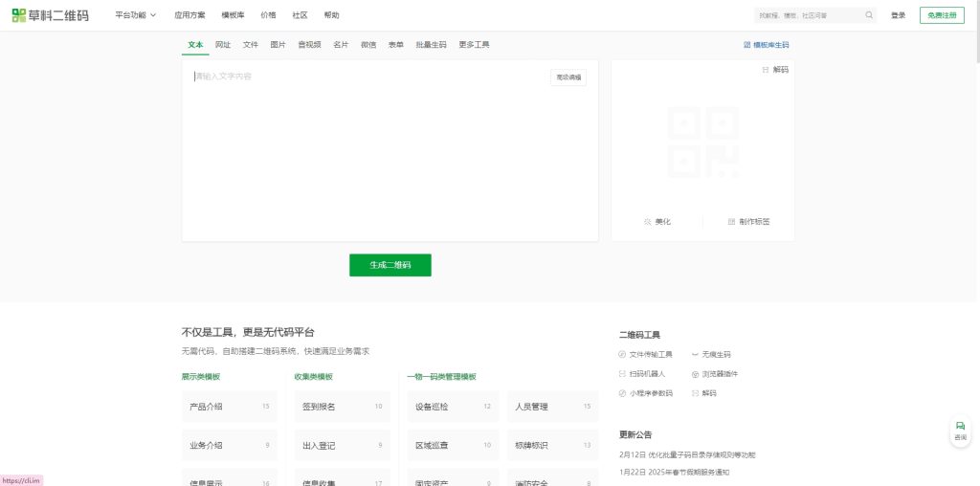Open the 解码 link under 二维码工具
The width and height of the screenshot is (980, 486).
click(x=709, y=393)
